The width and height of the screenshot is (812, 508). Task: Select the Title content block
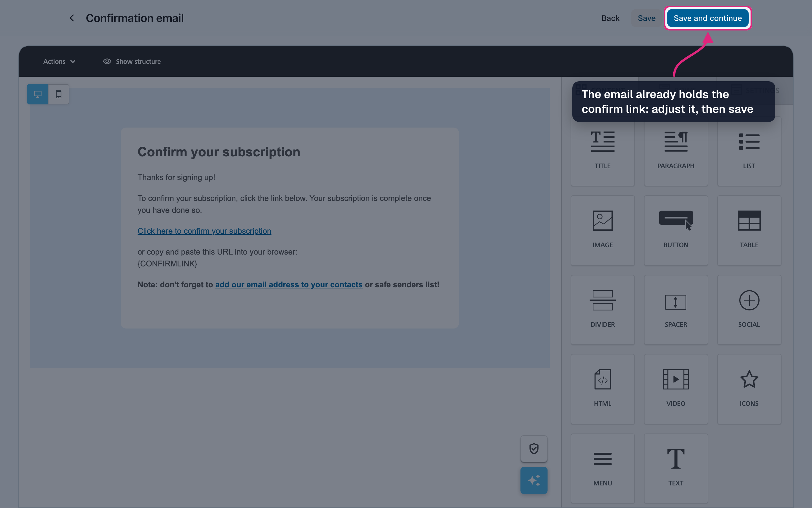(x=603, y=152)
